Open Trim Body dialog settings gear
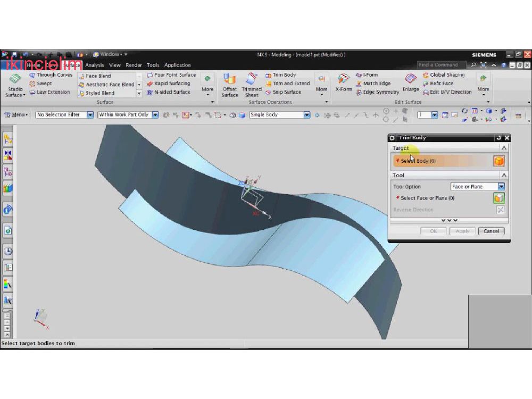 tap(392, 138)
